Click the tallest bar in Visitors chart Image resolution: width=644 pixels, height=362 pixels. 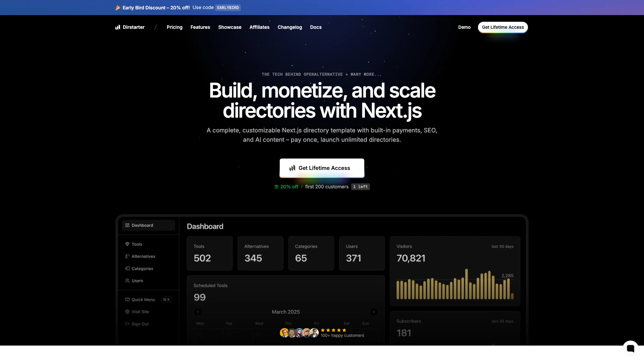pyautogui.click(x=466, y=284)
